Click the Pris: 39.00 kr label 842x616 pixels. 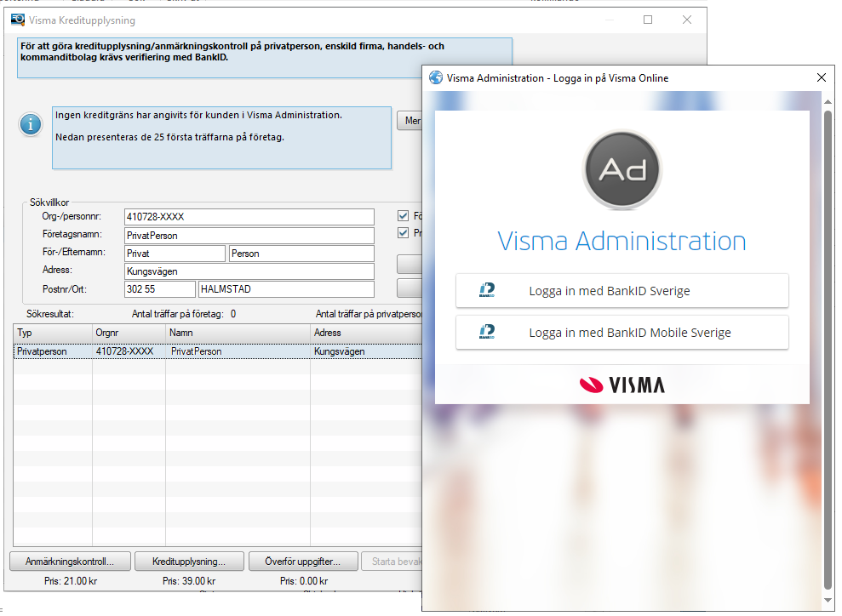pyautogui.click(x=189, y=581)
